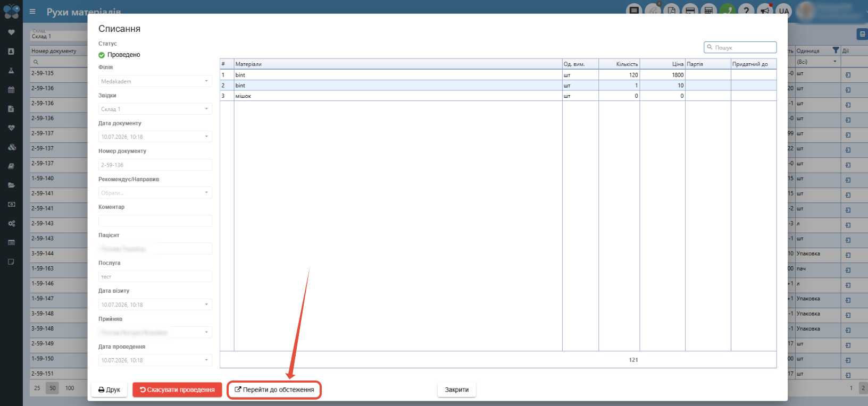Open the book icon in the sidebar
This screenshot has width=868, height=406.
(11, 166)
